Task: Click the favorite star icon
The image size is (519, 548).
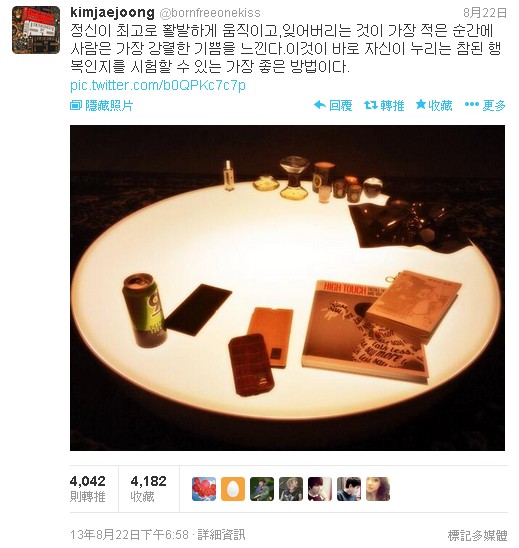Action: (x=421, y=104)
